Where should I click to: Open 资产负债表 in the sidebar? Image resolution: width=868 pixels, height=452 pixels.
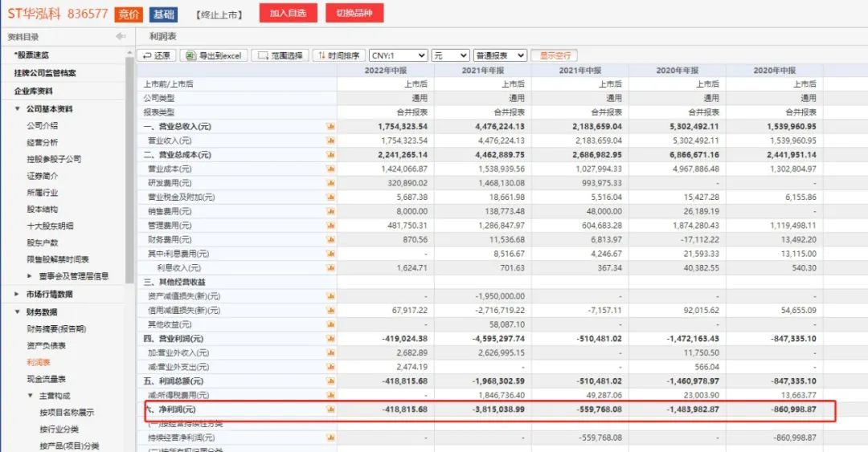[46, 345]
